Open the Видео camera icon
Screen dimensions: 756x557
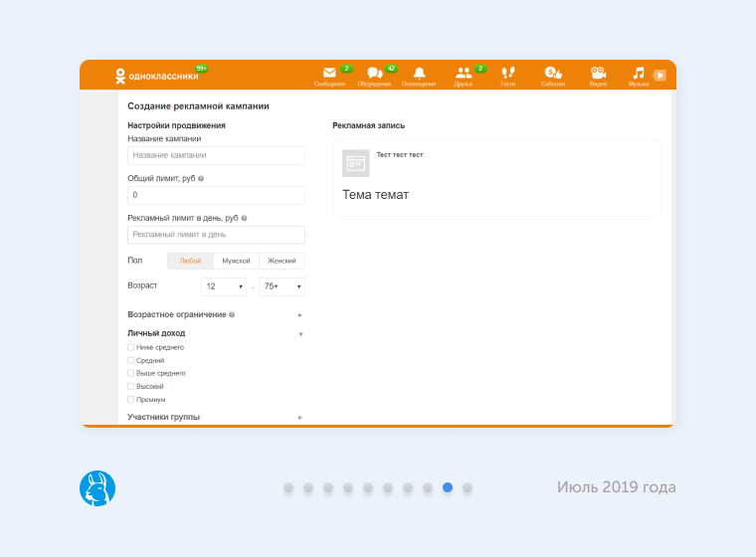(598, 74)
